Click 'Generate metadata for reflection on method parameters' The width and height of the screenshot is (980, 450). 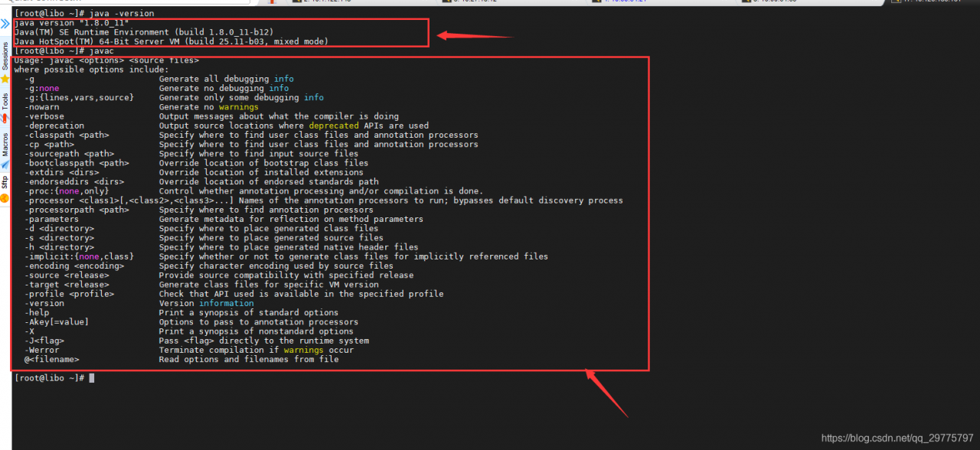[291, 219]
